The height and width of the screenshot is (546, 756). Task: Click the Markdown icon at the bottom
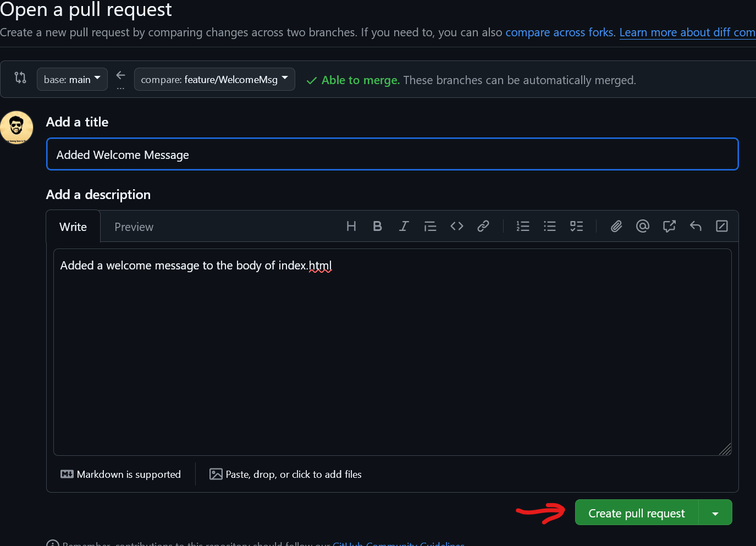pos(67,474)
